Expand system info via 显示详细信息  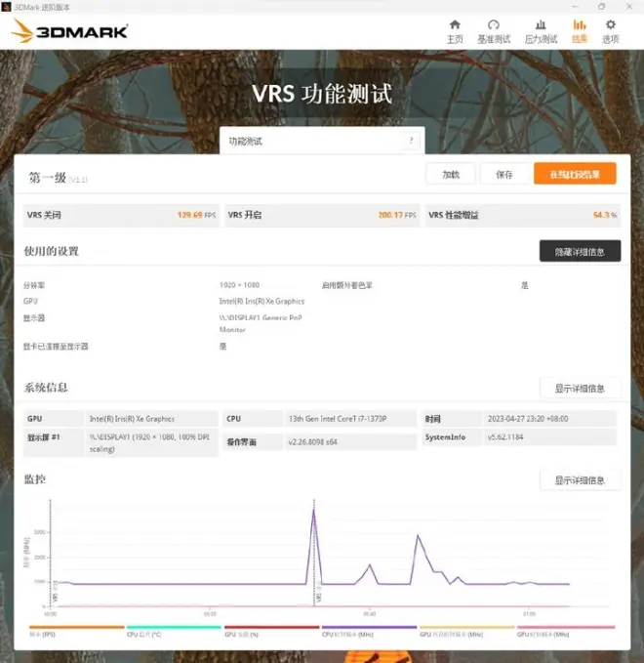pos(580,388)
